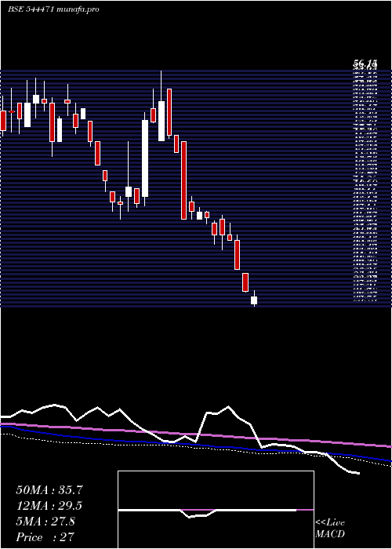Viewport: 392px width, 549px height.
Task: Click the Price : 27 label
Action: (x=45, y=537)
